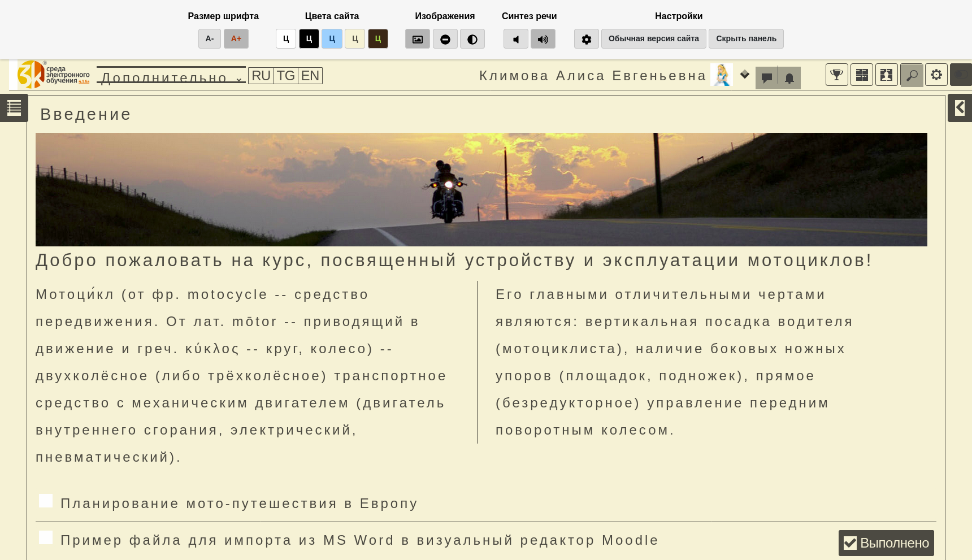Switch to Обычная версия сайта
This screenshot has width=972, height=560.
[x=654, y=39]
